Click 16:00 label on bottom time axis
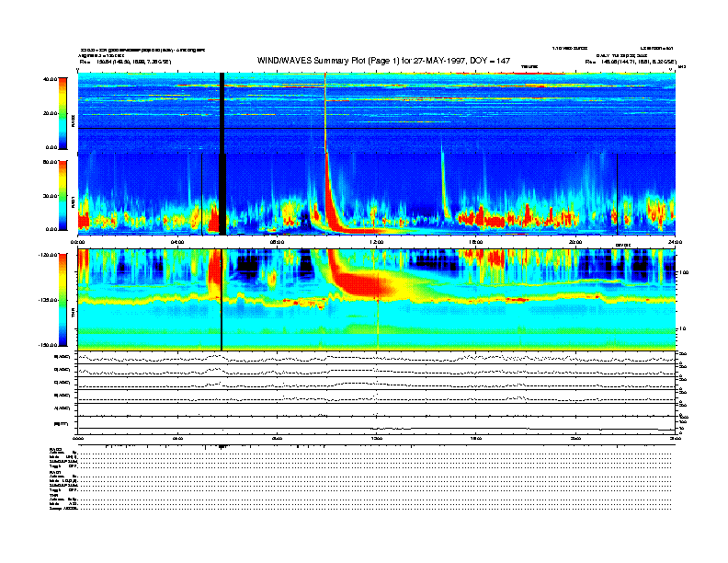Screen dimensions: 728x563 [476, 438]
